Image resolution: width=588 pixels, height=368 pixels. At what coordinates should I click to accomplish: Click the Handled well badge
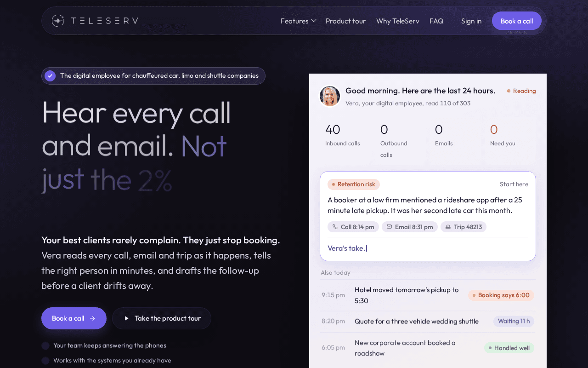(509, 348)
